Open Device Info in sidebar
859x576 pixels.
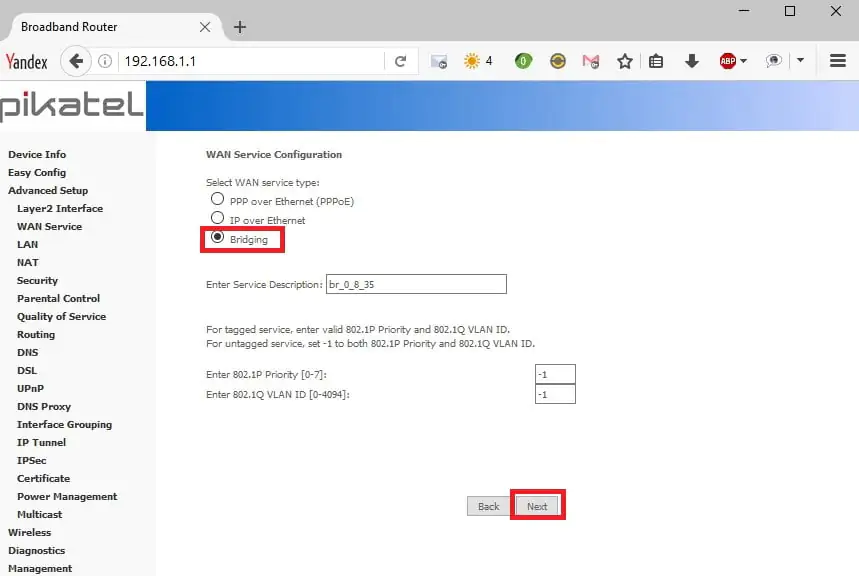(37, 155)
